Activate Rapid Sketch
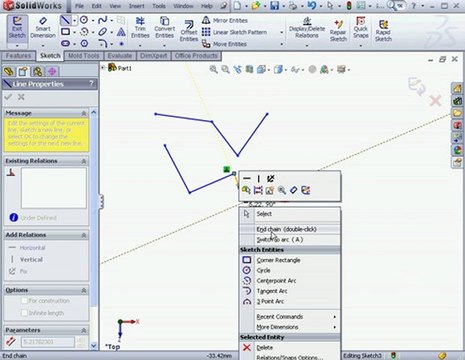The image size is (465, 360). pos(383,31)
